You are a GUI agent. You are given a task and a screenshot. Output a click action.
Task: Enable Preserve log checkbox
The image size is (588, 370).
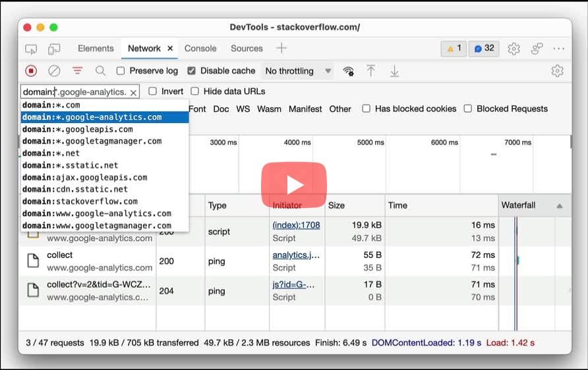(121, 71)
